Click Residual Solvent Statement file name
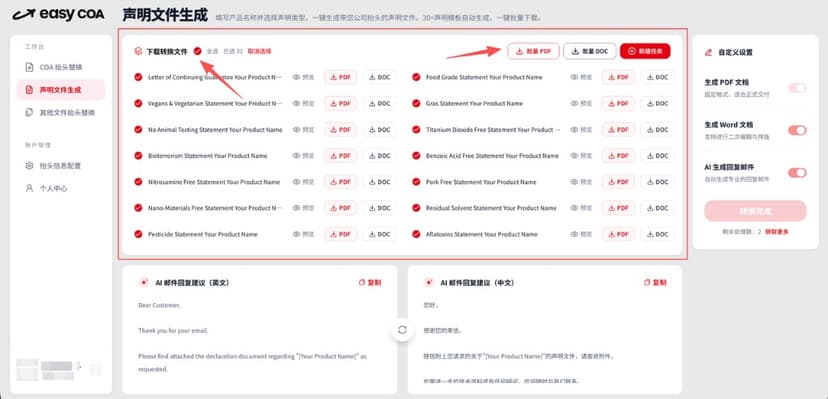Viewport: 828px width, 399px height. pyautogui.click(x=491, y=208)
